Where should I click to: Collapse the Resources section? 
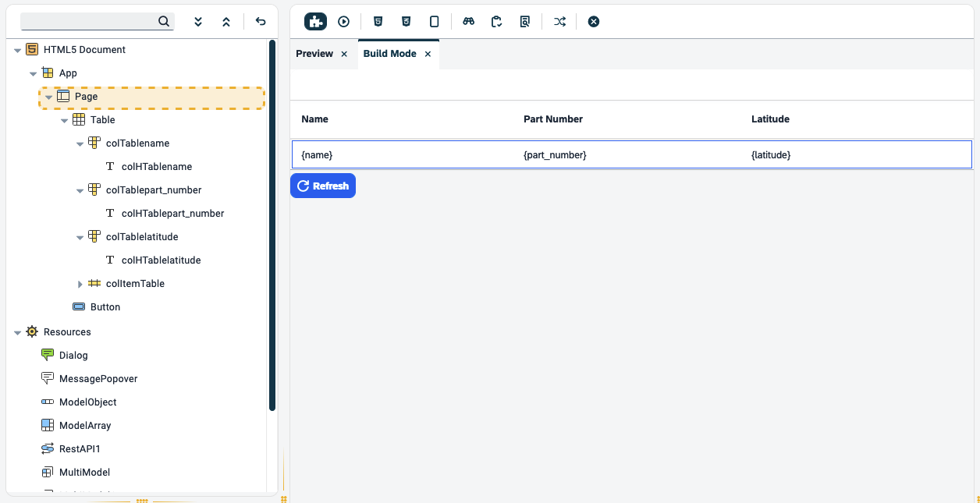17,331
